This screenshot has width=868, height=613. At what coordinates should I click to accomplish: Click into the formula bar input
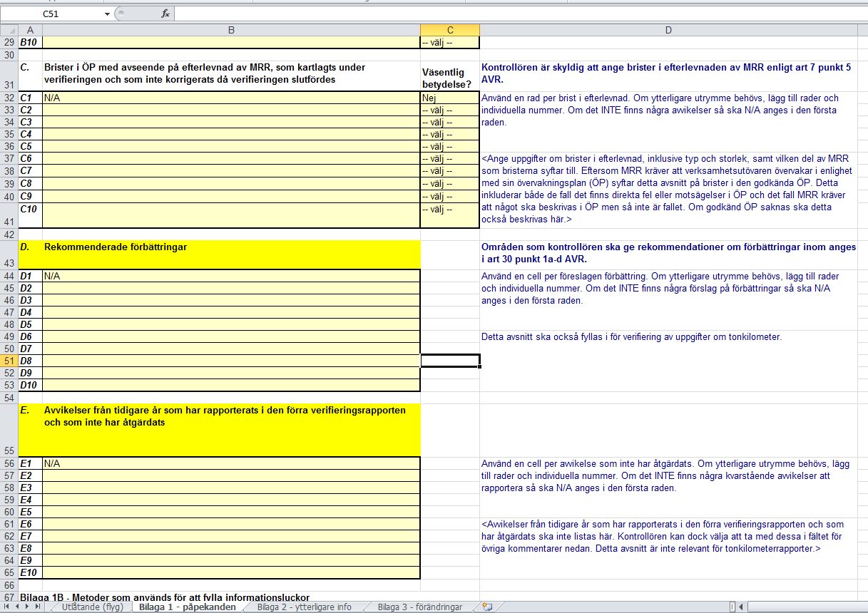pos(521,14)
